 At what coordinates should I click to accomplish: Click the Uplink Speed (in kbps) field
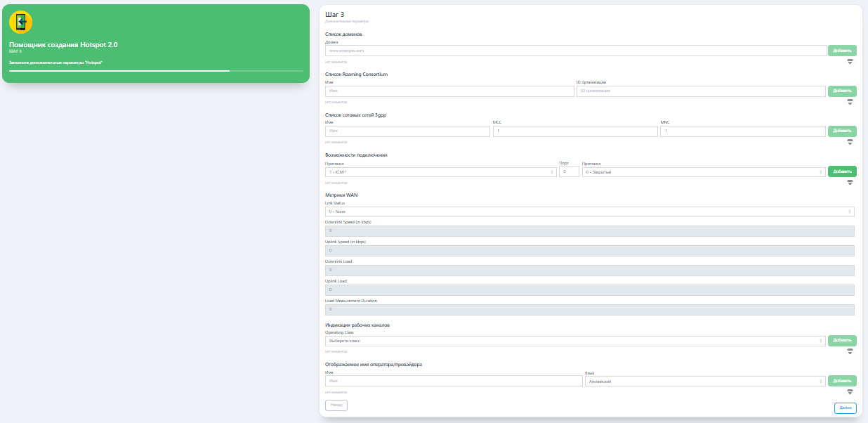click(590, 251)
